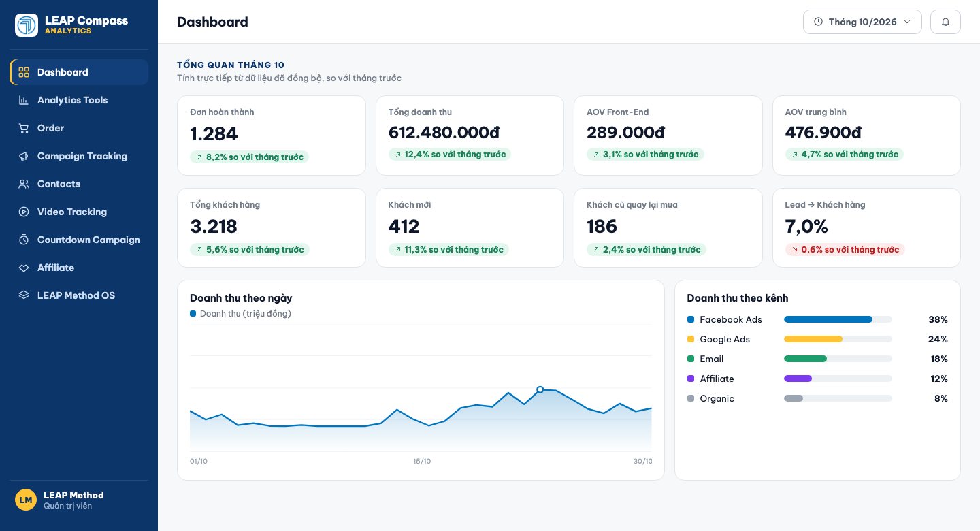Click the Facebook Ads 38% value
980x531 pixels.
(938, 319)
